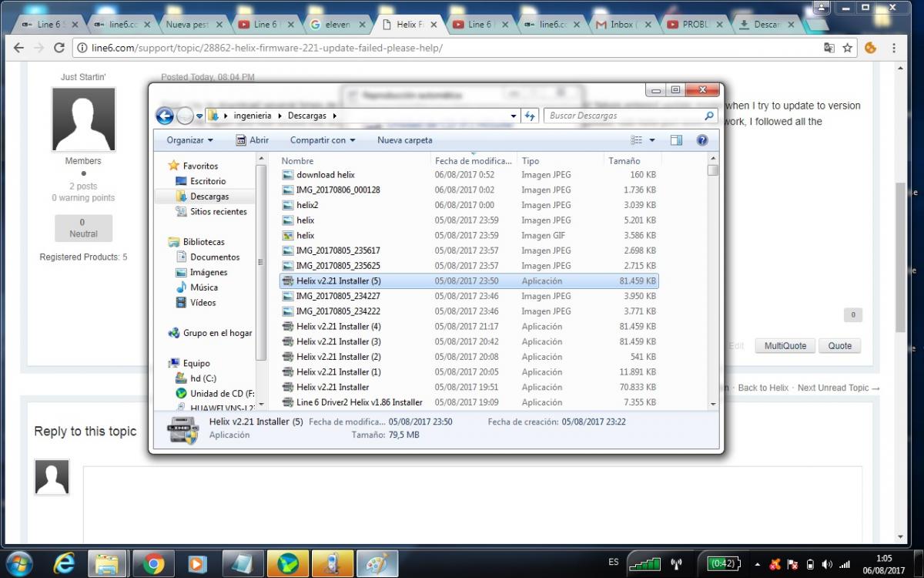
Task: Open Documentos library in the sidebar
Action: pos(215,257)
